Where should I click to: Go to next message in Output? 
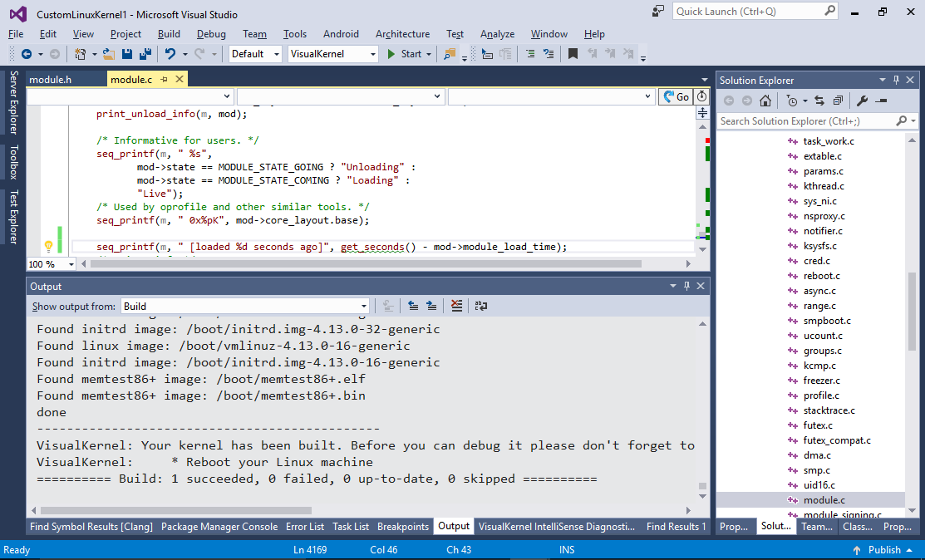point(432,306)
